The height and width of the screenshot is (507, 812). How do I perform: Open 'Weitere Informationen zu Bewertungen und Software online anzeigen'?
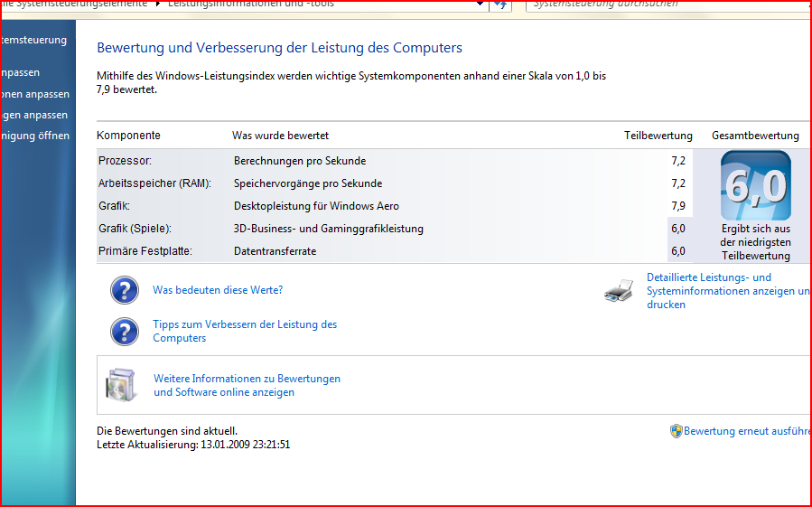(247, 385)
